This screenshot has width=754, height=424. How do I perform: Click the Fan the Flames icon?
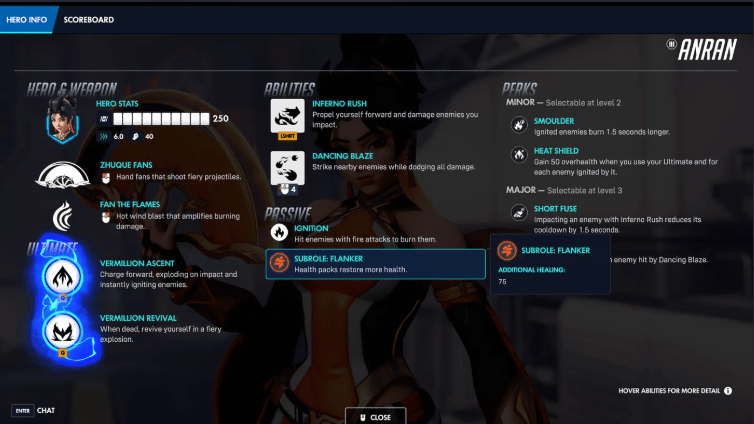pos(63,215)
